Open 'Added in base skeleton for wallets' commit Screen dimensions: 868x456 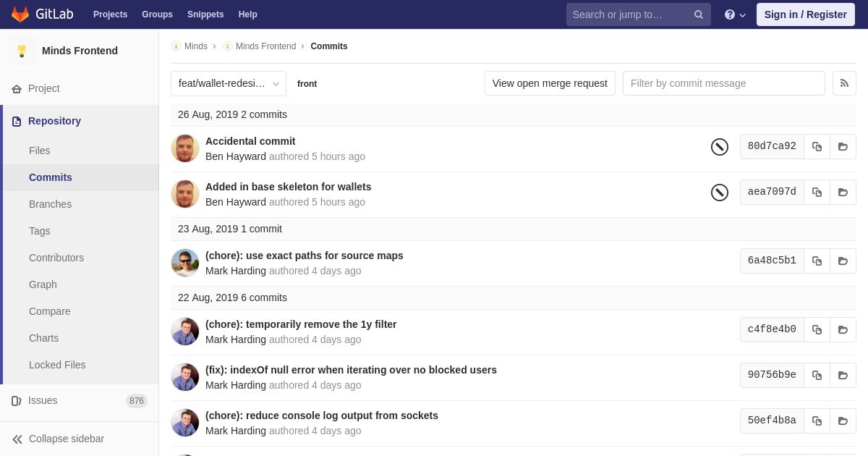click(x=289, y=187)
